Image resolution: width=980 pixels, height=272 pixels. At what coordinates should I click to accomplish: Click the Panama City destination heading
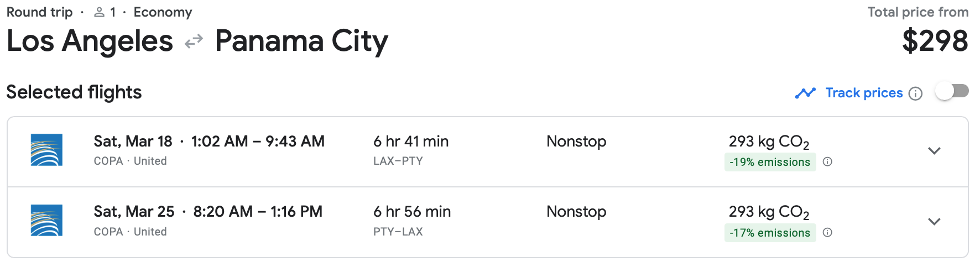point(301,41)
